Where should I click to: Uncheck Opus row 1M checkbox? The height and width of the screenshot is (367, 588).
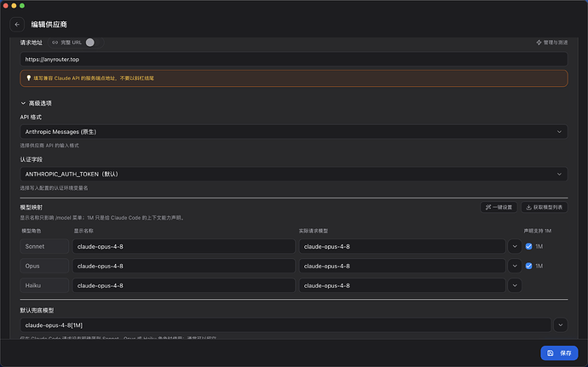[x=528, y=266]
